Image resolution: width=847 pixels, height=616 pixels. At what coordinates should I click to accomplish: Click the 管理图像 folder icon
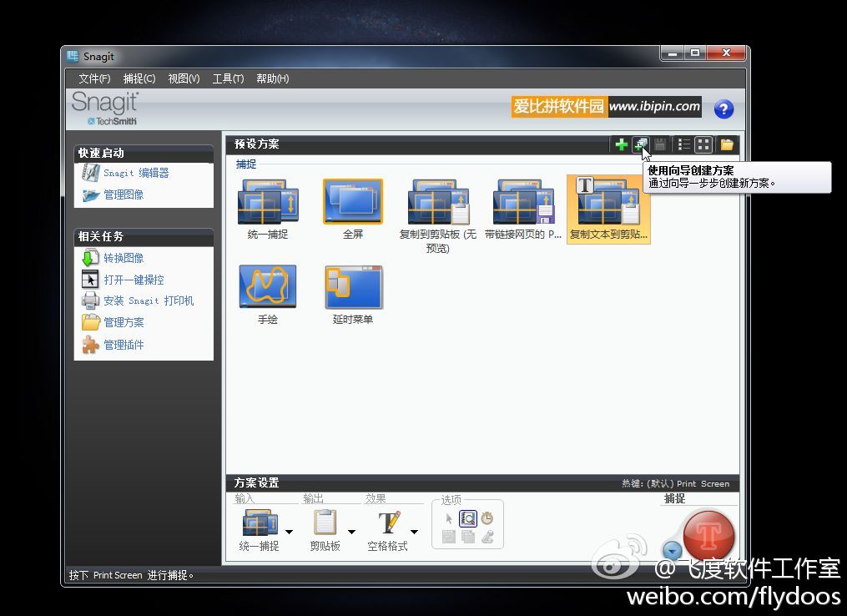pyautogui.click(x=90, y=195)
